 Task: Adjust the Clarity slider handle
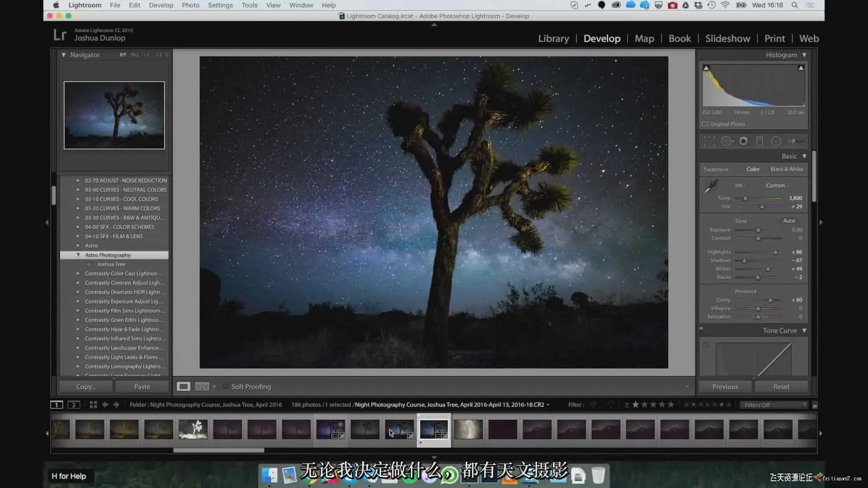click(x=770, y=300)
